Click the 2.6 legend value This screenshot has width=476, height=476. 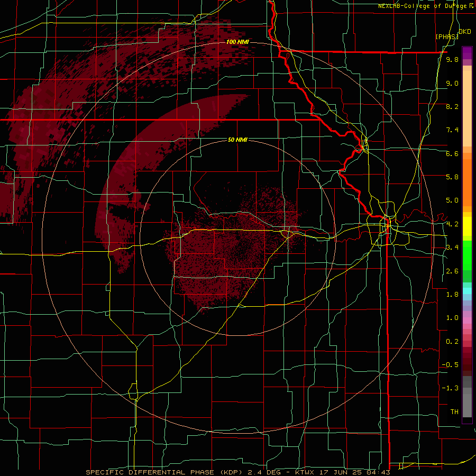(x=452, y=271)
